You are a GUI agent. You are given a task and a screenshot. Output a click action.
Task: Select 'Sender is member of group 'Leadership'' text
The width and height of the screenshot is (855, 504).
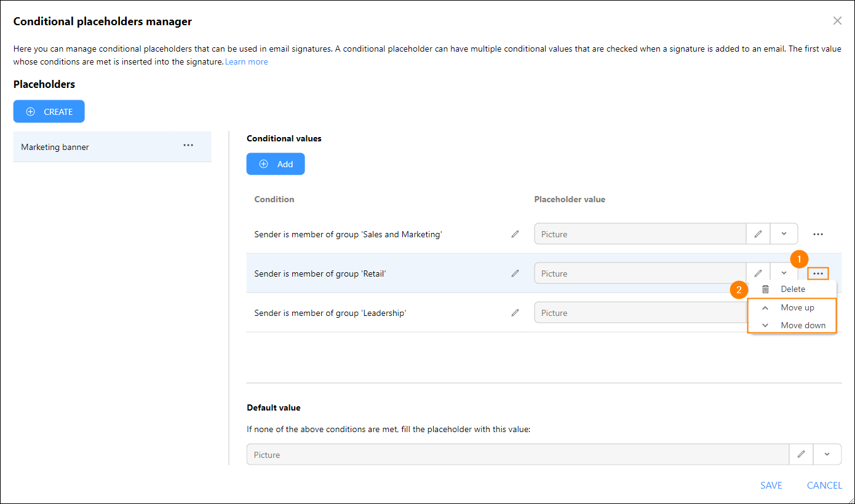(x=330, y=313)
